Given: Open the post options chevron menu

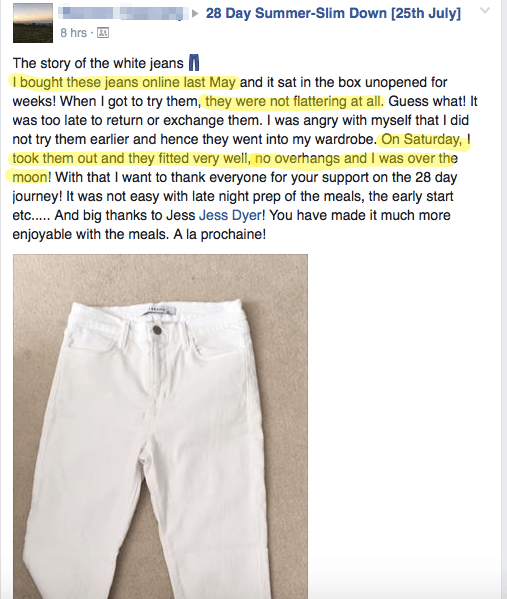Looking at the screenshot, I should click(x=485, y=11).
